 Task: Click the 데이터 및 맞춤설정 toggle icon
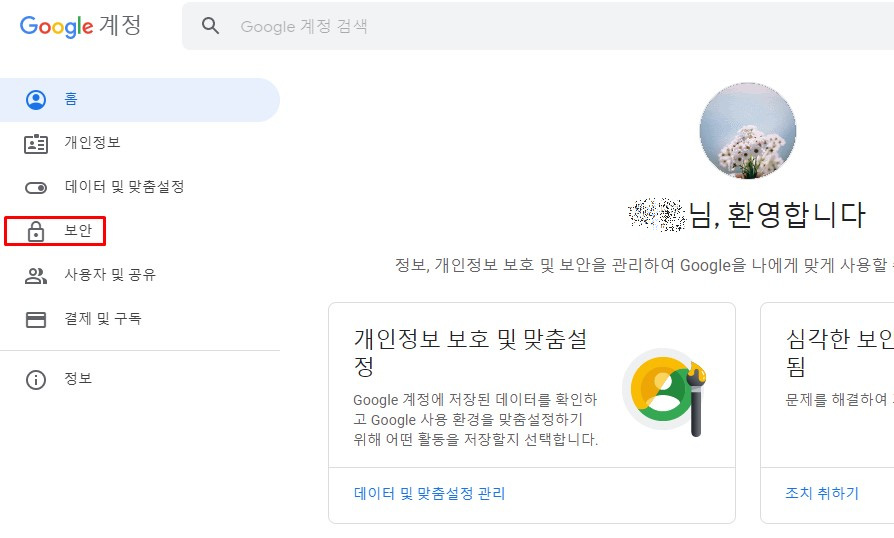pos(36,188)
